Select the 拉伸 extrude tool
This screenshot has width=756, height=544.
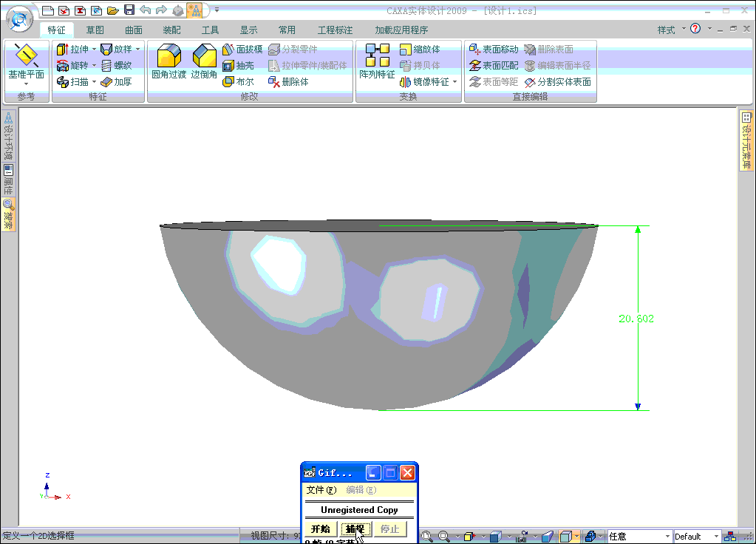(x=73, y=50)
